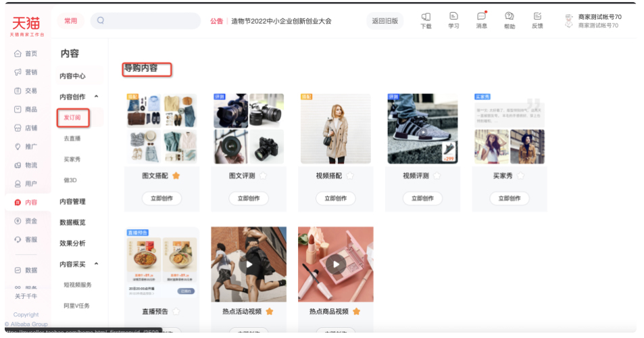This screenshot has width=644, height=338.
Task: Click the search input field
Action: [146, 20]
